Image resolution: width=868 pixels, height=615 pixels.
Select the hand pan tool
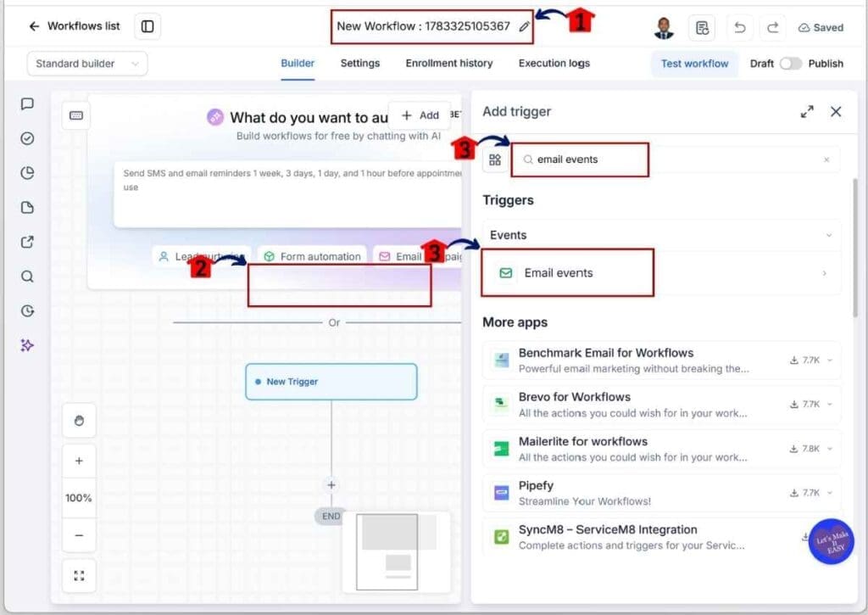[79, 421]
